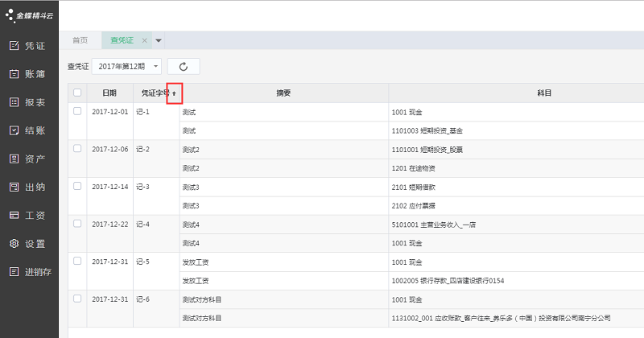Check the box for voucher 记-1

77,111
